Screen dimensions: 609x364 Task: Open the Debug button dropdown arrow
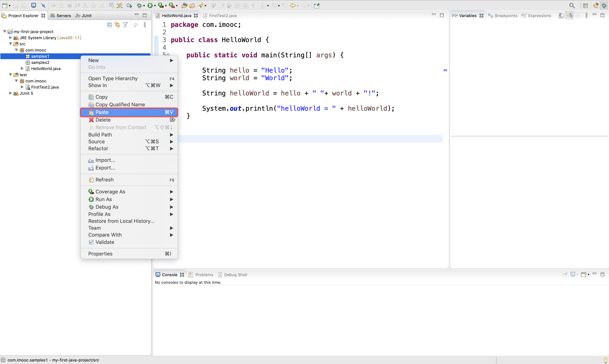(x=144, y=6)
